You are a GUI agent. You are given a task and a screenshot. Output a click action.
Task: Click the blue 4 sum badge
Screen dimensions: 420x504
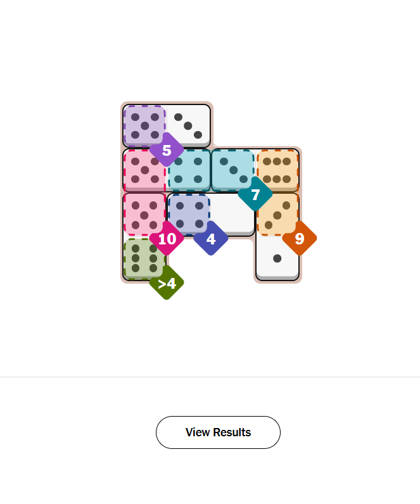tap(211, 239)
